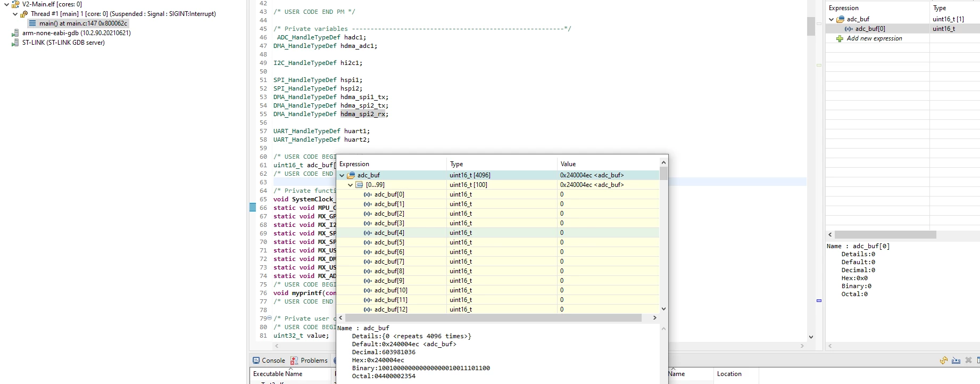980x384 pixels.
Task: Click the ST-LINK server process icon
Action: point(15,43)
